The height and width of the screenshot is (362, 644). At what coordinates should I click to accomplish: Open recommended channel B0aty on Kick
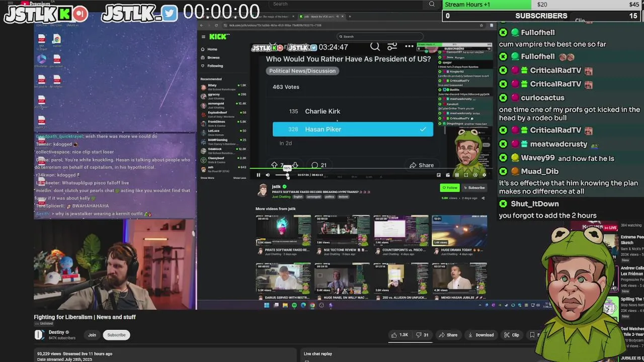click(x=223, y=86)
